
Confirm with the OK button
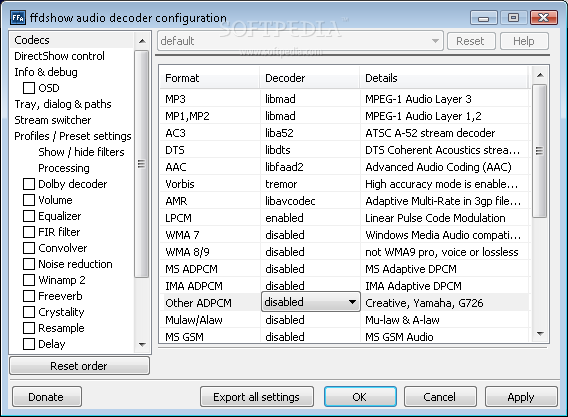point(360,397)
